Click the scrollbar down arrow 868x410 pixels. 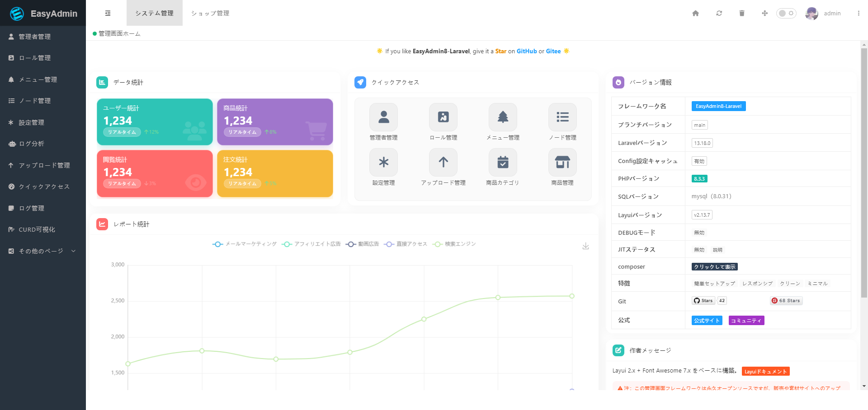pos(864,387)
